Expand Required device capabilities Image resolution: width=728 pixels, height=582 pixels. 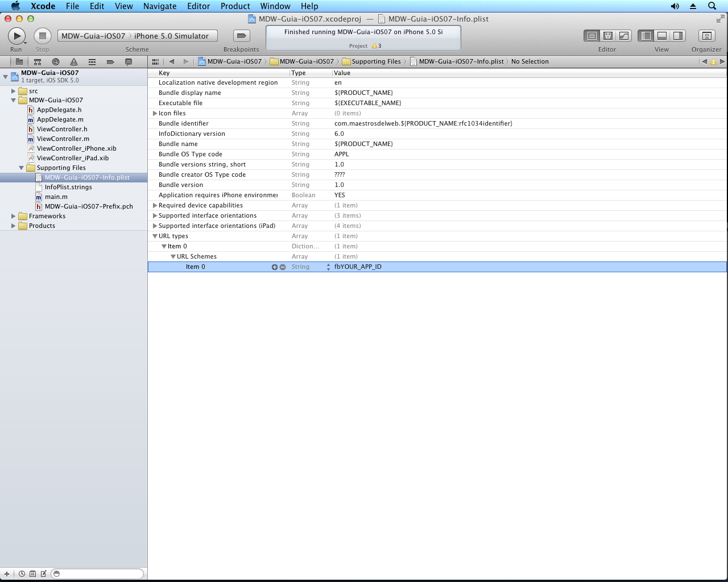[155, 206]
